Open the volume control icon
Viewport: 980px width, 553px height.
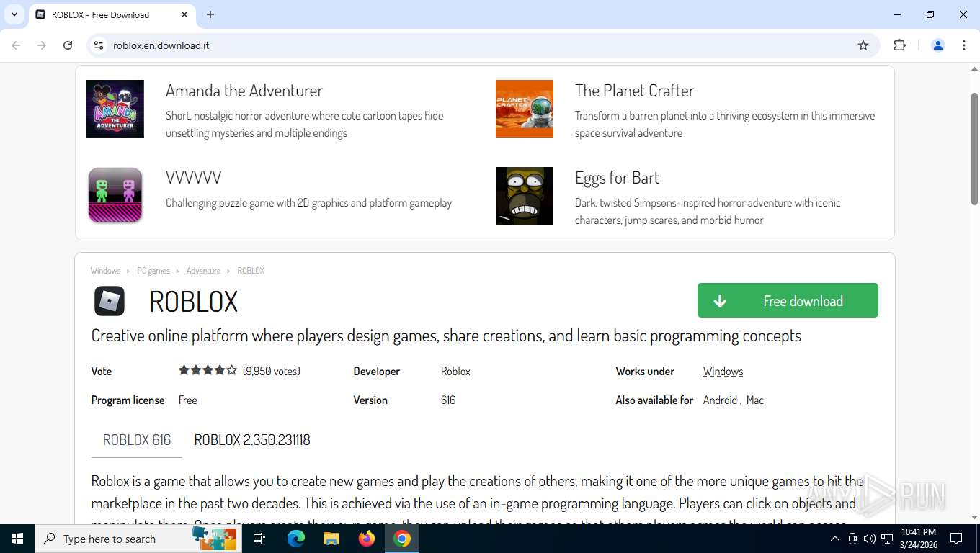pyautogui.click(x=870, y=539)
